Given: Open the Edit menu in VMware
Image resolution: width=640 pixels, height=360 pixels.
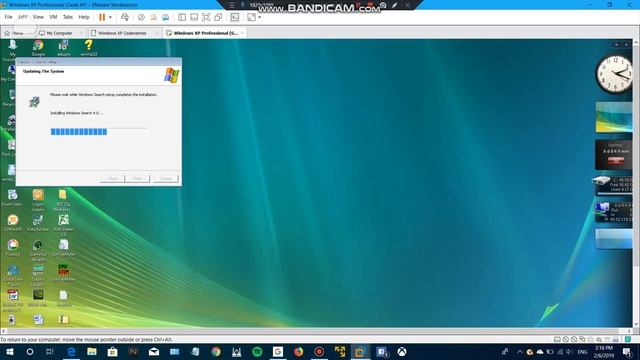Looking at the screenshot, I should pos(22,17).
